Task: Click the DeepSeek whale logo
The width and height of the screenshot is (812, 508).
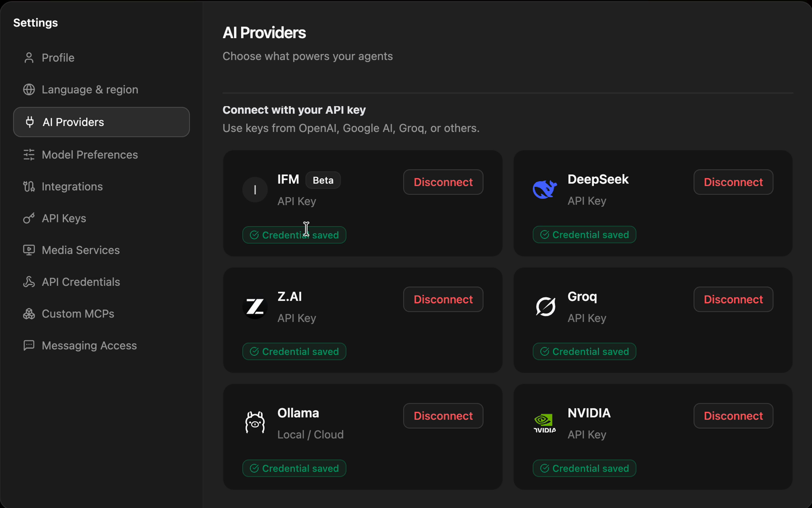Action: pyautogui.click(x=545, y=189)
